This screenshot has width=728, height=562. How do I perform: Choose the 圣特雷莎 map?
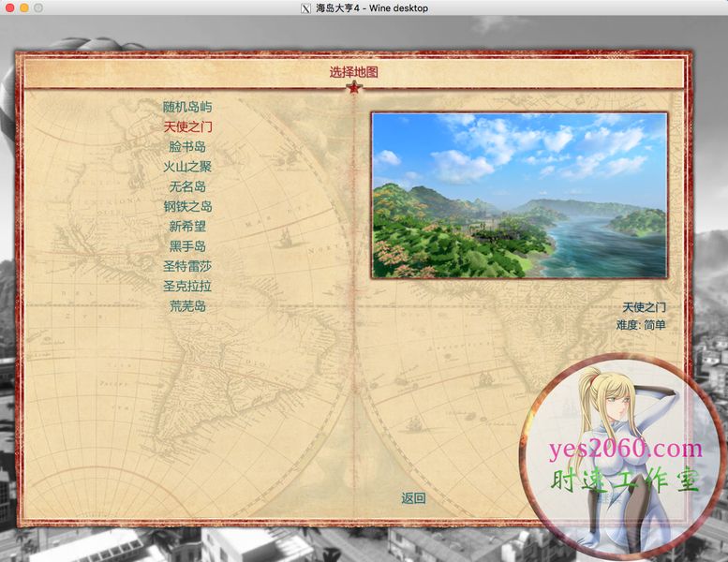pos(187,266)
